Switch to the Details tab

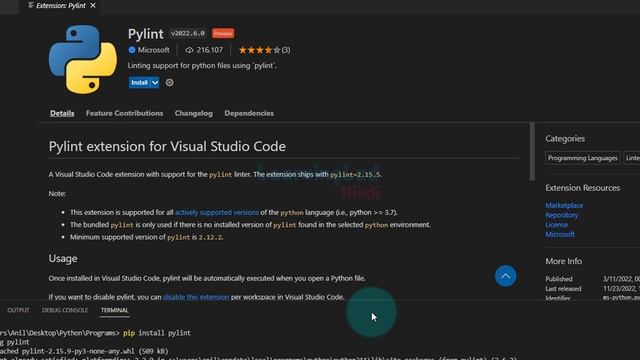pyautogui.click(x=62, y=113)
